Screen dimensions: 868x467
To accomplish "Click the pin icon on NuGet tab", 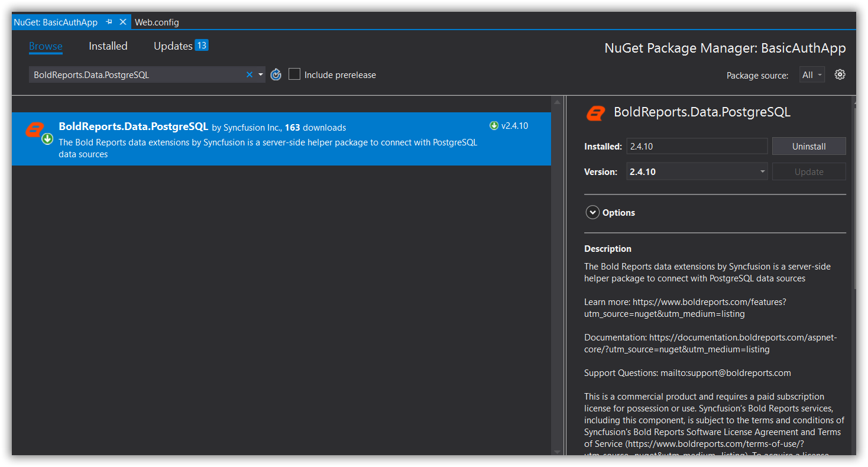I will coord(109,22).
